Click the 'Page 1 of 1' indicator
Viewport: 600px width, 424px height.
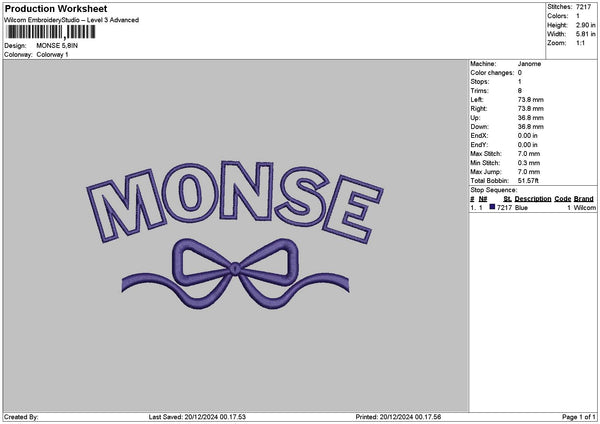pyautogui.click(x=579, y=417)
